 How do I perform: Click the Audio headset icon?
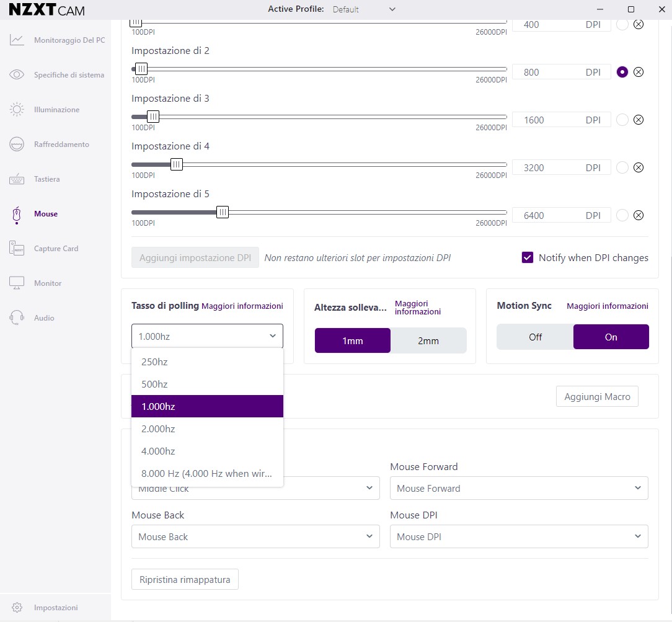17,318
